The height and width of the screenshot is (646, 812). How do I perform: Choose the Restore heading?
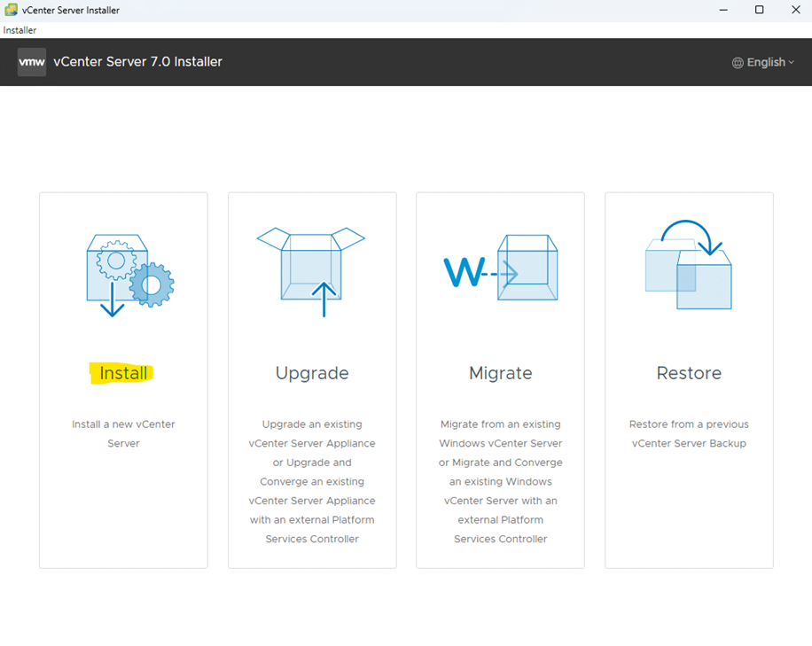pyautogui.click(x=689, y=373)
